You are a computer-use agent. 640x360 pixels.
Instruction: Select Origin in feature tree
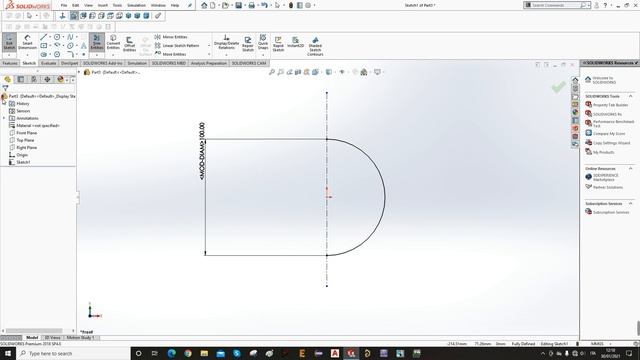tap(18, 155)
